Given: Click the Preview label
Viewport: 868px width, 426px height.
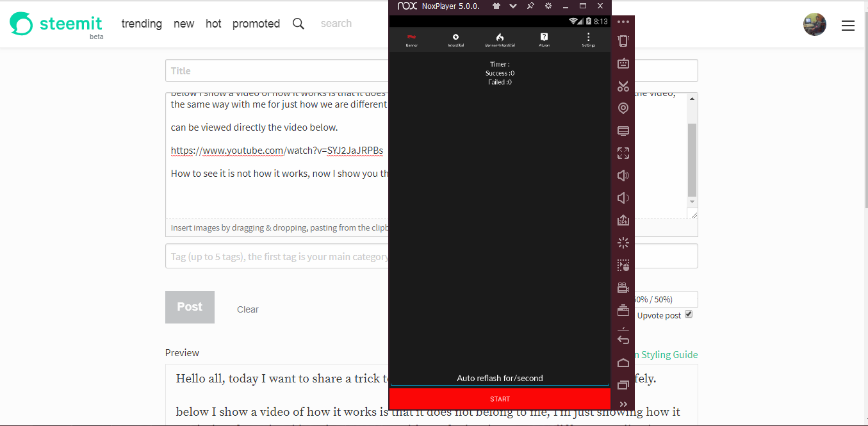Looking at the screenshot, I should pos(182,353).
